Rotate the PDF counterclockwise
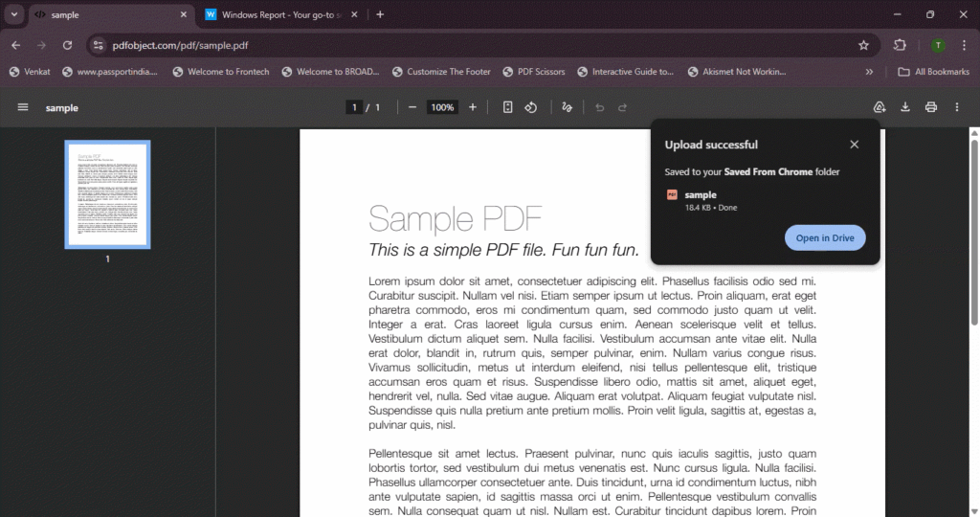This screenshot has width=980, height=517. coord(530,107)
